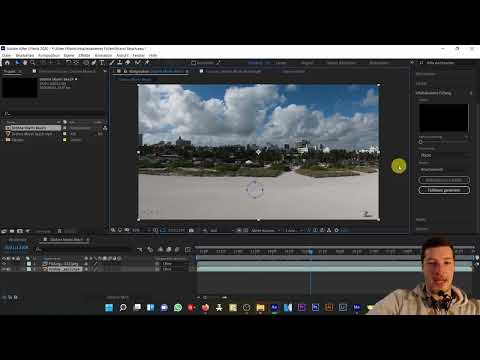Screen dimensions: 480x360
Task: Open WhatsApp from the taskbar
Action: coord(178,307)
